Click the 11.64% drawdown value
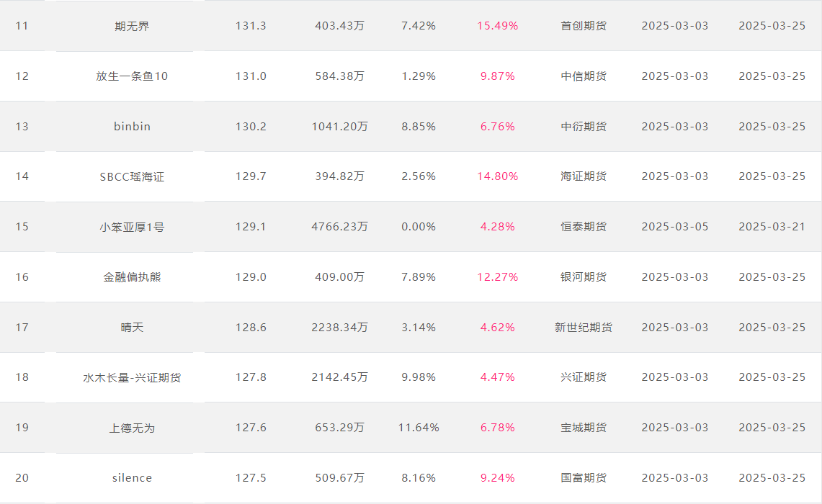 click(419, 428)
